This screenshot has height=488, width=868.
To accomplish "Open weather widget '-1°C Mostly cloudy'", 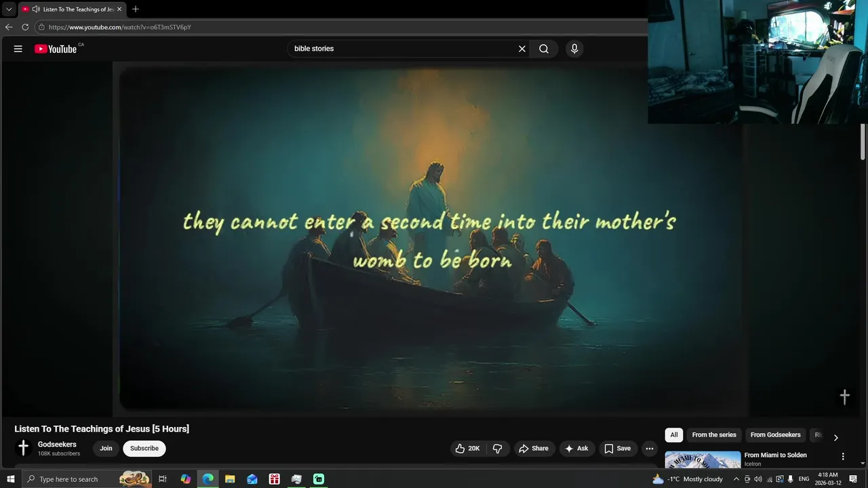I will pyautogui.click(x=688, y=479).
